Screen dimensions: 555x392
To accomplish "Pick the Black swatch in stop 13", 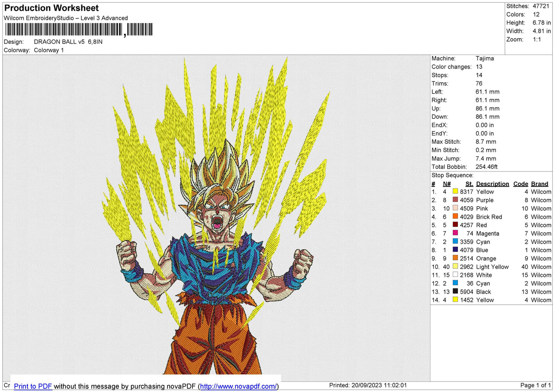I will [456, 292].
